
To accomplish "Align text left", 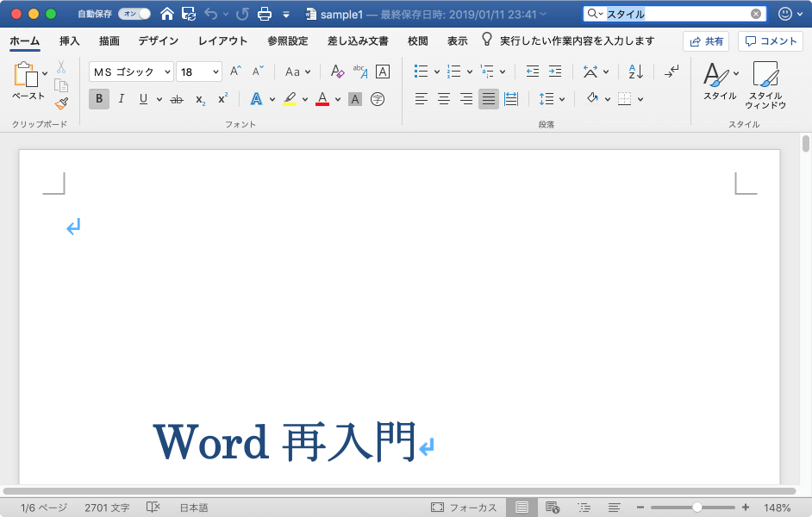I will coord(422,99).
